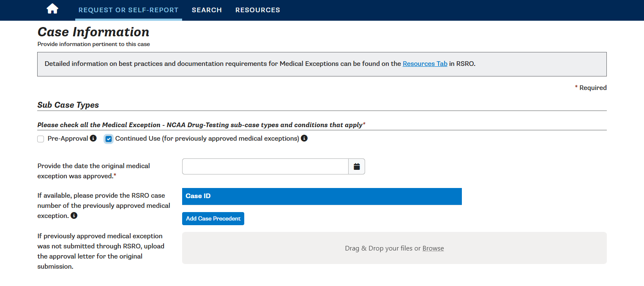
Task: Click Add Case Precedent button
Action: (213, 218)
